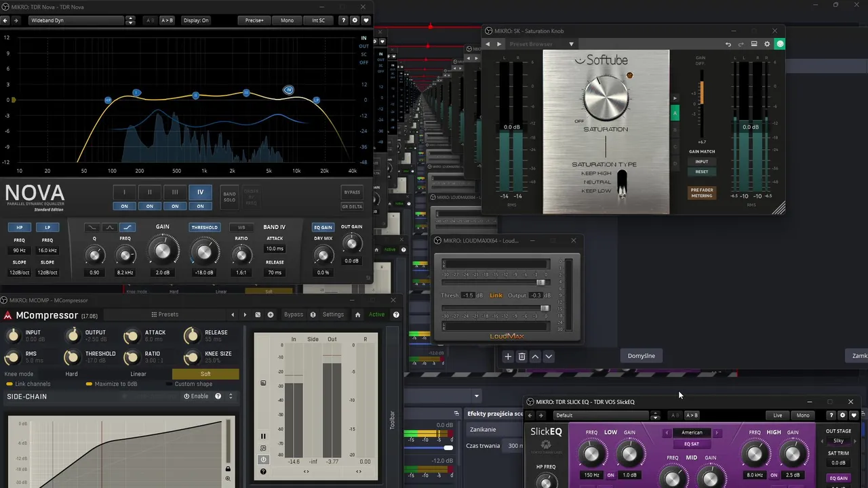The width and height of the screenshot is (868, 488).
Task: Select bell filter shape in Nova
Action: tap(110, 227)
